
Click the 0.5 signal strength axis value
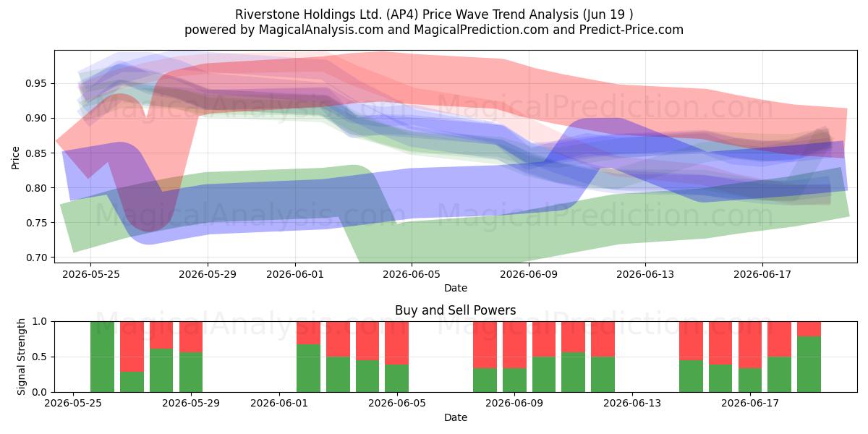coord(41,357)
